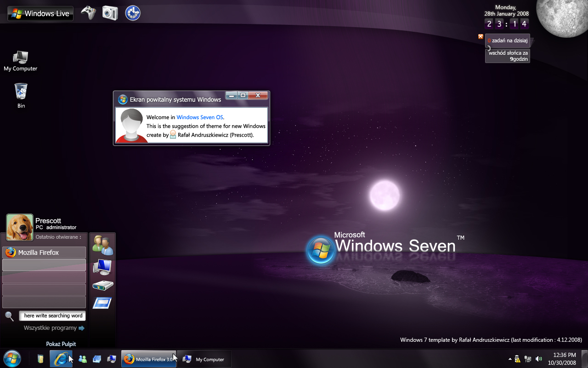Open the Windows Live button

click(41, 13)
